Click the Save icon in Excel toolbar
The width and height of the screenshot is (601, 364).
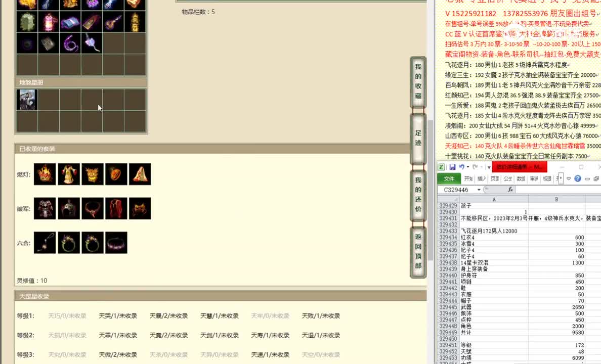(452, 167)
